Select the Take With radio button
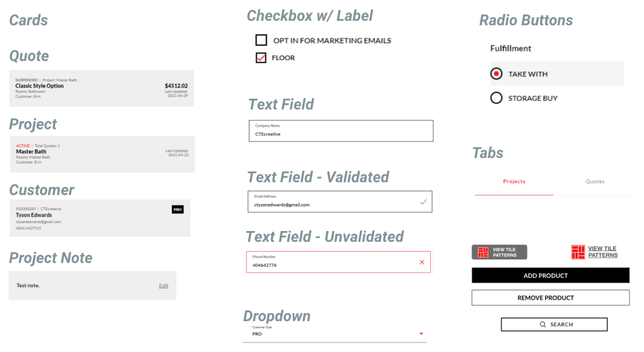Image resolution: width=644 pixels, height=352 pixels. [496, 74]
